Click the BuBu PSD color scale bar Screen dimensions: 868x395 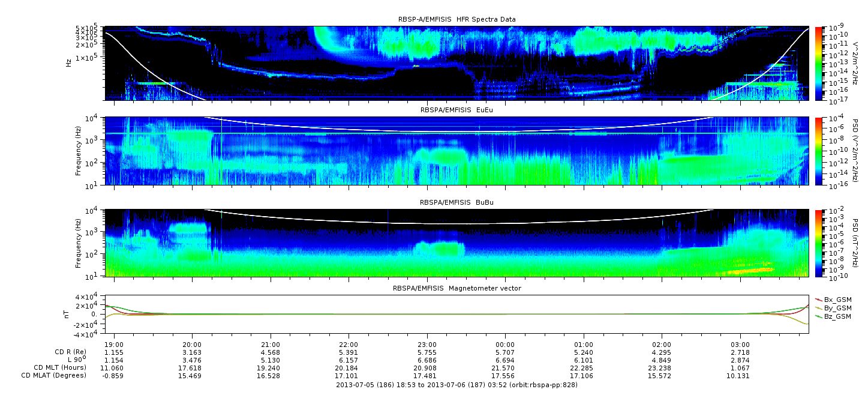[818, 243]
